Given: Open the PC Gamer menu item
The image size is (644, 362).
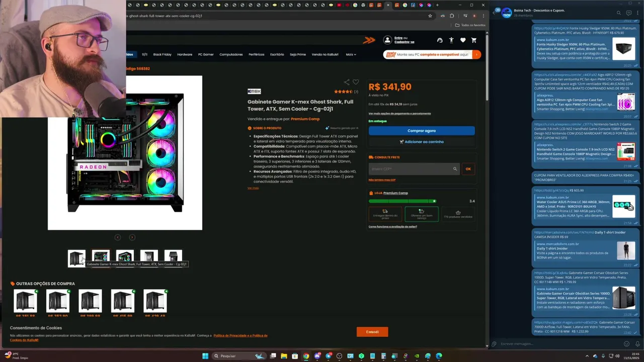Looking at the screenshot, I should pyautogui.click(x=206, y=54).
